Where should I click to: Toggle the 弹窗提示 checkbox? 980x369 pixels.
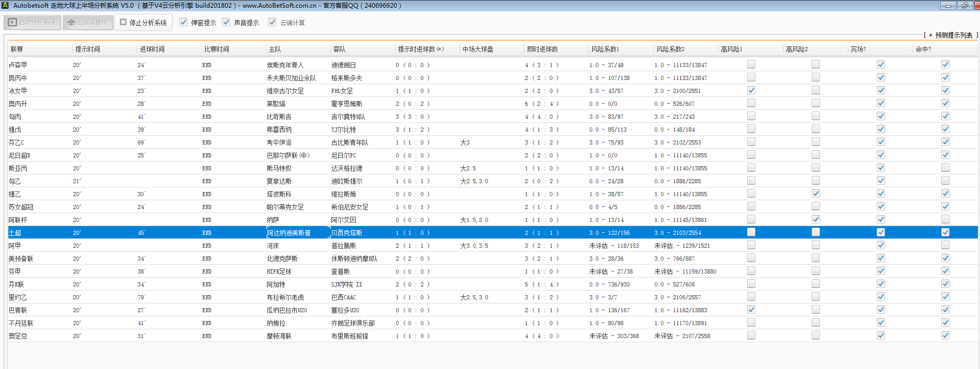183,22
